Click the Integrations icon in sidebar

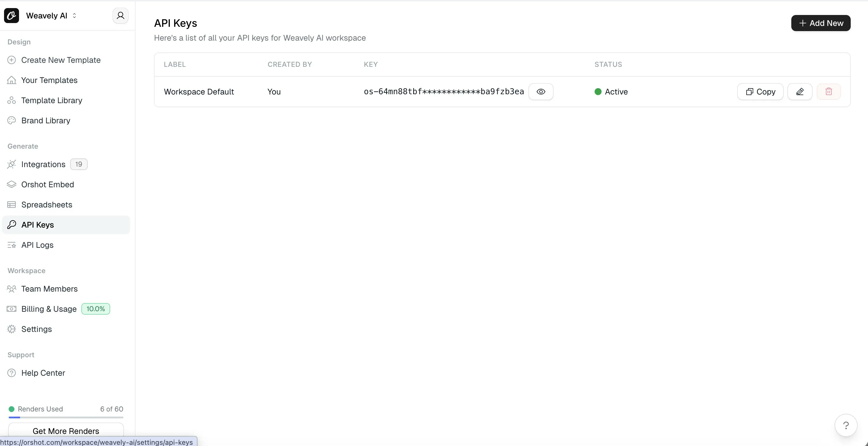coord(12,164)
